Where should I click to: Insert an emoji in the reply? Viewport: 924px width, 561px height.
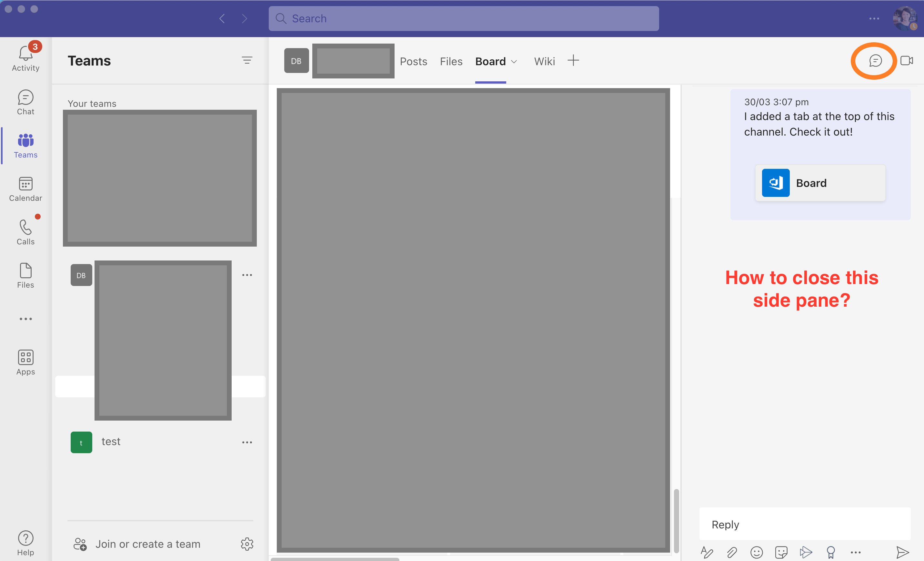pos(756,552)
